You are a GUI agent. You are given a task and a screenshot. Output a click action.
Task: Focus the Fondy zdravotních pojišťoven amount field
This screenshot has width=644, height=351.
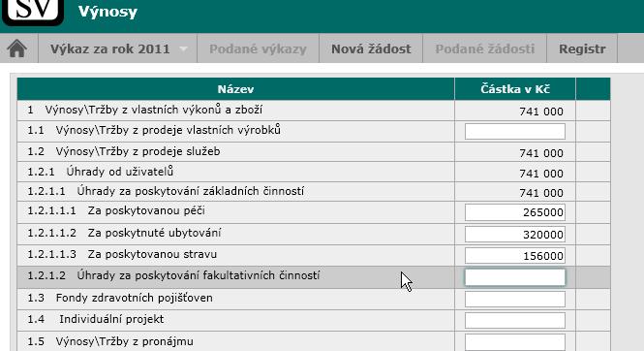point(515,299)
